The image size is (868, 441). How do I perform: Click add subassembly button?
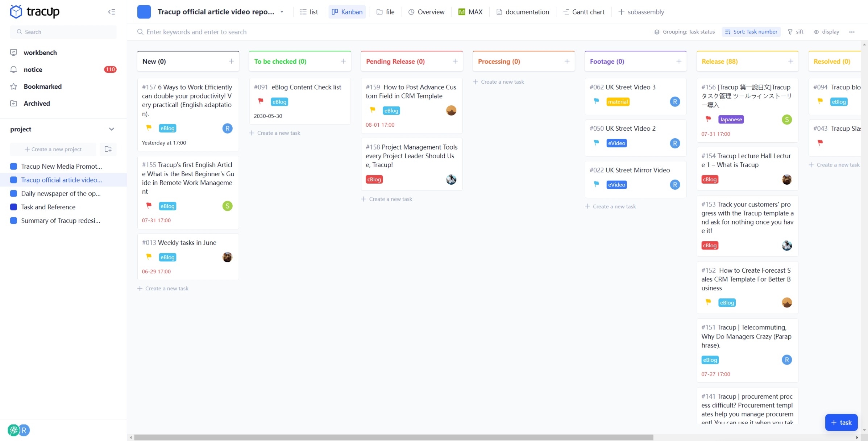point(641,12)
